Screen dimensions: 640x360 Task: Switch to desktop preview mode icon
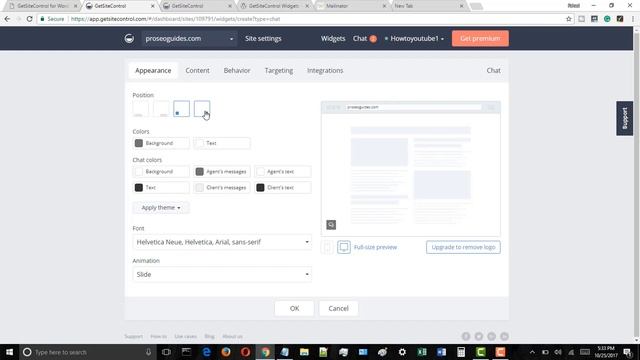click(344, 247)
